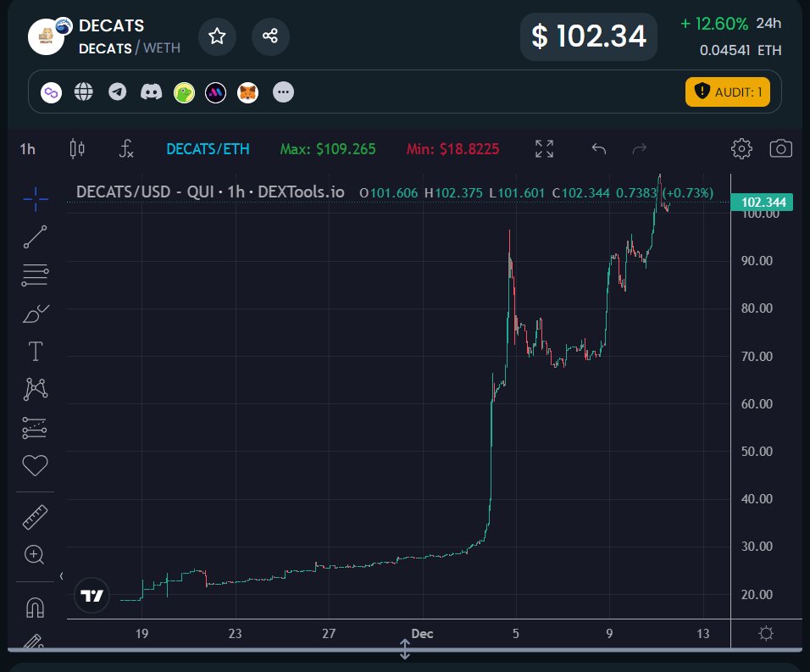Open the project website globe icon
The width and height of the screenshot is (810, 672).
pos(84,92)
